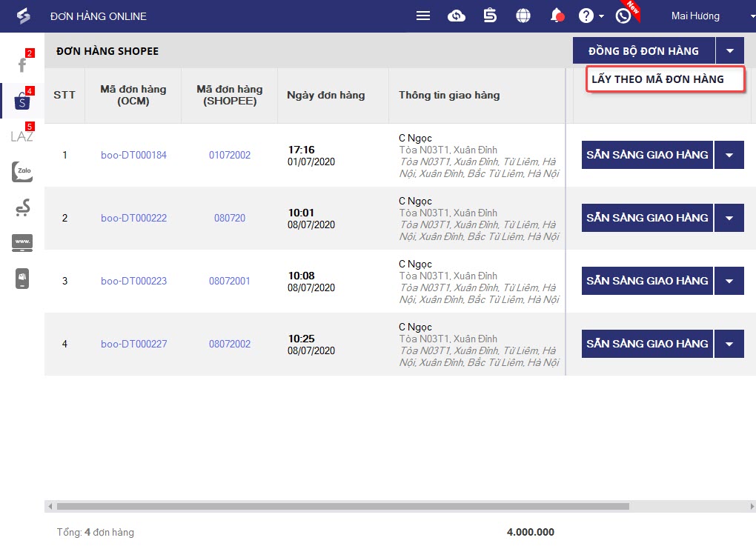The width and height of the screenshot is (756, 549).
Task: Open the Mai Hương user account menu
Action: [x=695, y=16]
